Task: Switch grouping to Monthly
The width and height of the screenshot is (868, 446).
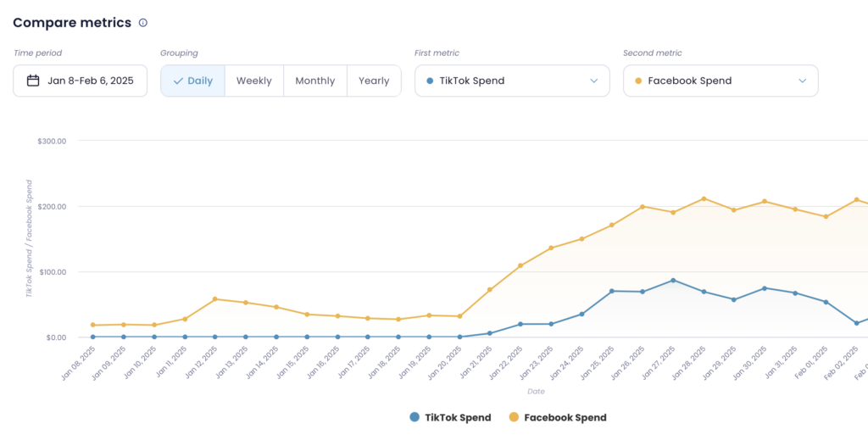Action: coord(315,81)
